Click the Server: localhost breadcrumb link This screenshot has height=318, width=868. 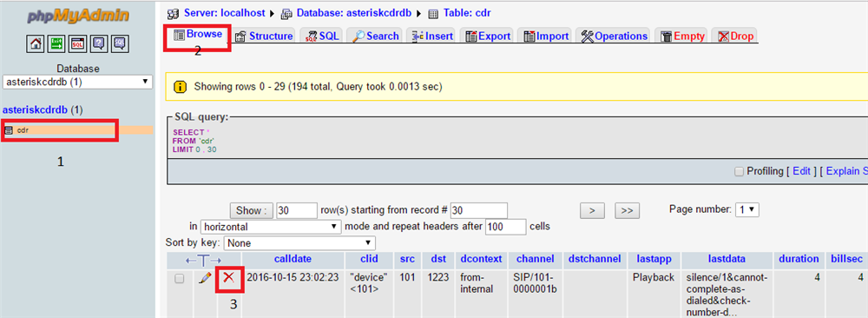(224, 12)
